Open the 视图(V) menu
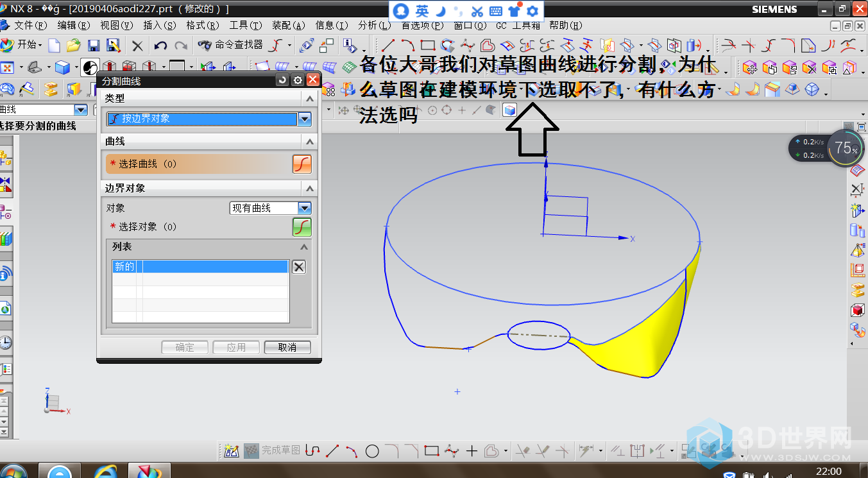 click(117, 25)
